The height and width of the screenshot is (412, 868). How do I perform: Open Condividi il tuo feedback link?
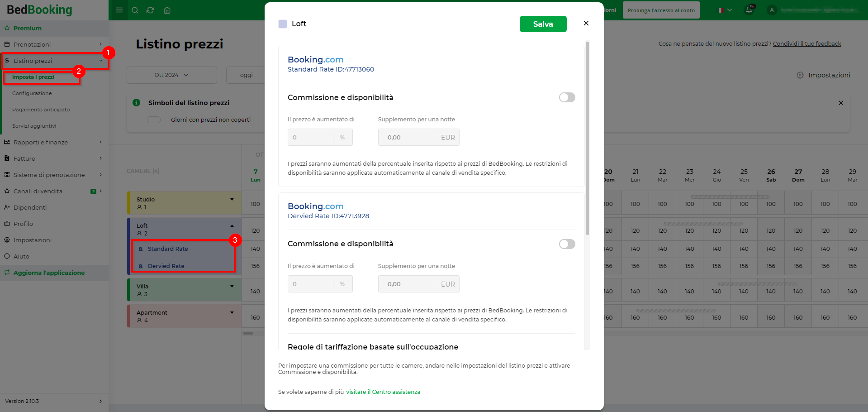(807, 44)
